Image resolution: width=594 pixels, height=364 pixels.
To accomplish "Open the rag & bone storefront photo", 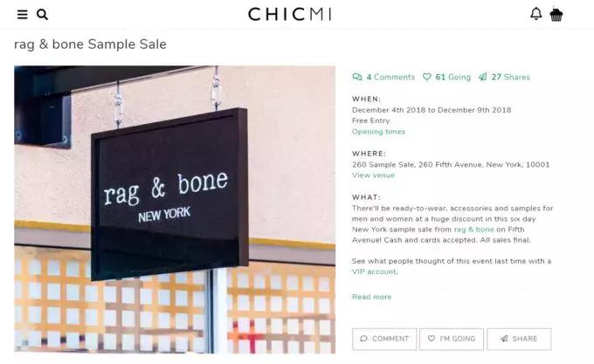I will 175,209.
